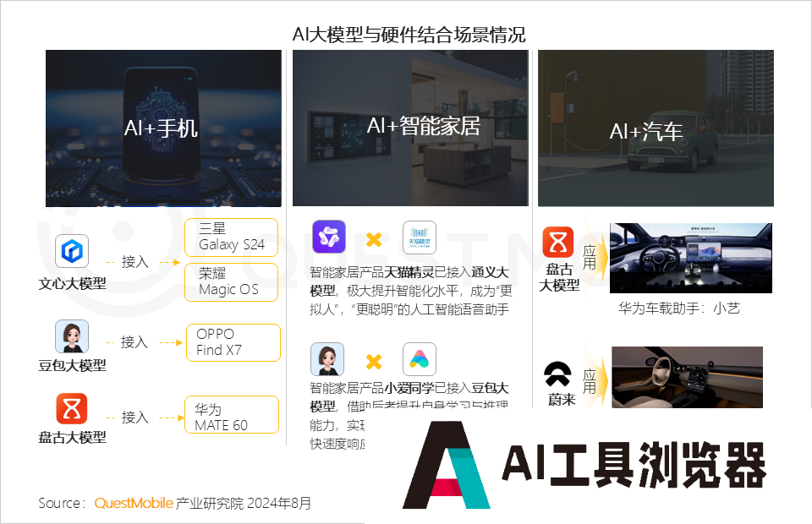Click the 华为 MATE 60 box
This screenshot has height=524, width=812.
[x=231, y=417]
